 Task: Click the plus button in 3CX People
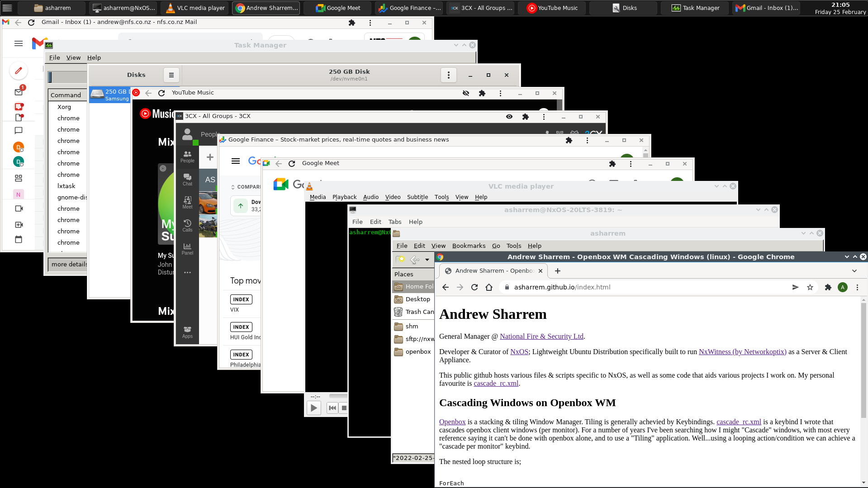pos(210,157)
